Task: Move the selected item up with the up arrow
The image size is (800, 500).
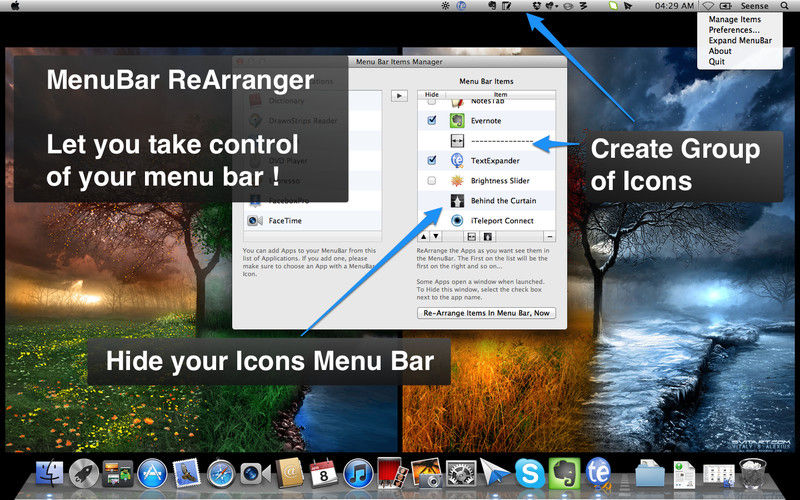Action: pos(423,236)
